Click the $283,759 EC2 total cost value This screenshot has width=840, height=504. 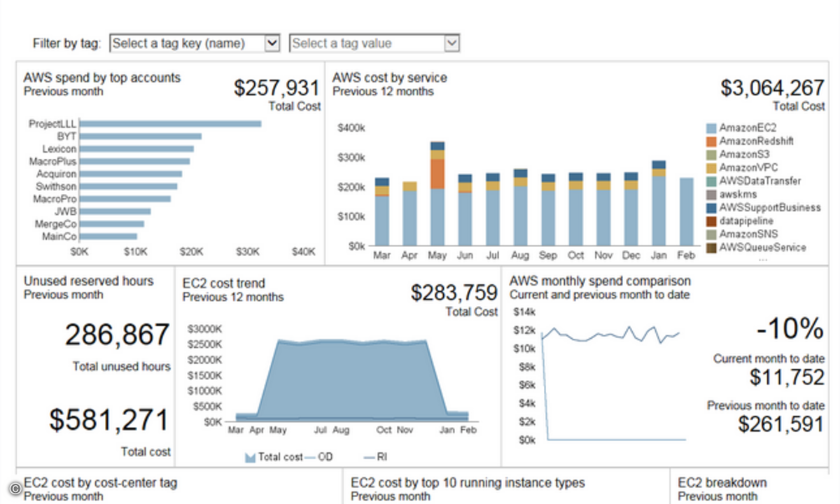(x=454, y=293)
